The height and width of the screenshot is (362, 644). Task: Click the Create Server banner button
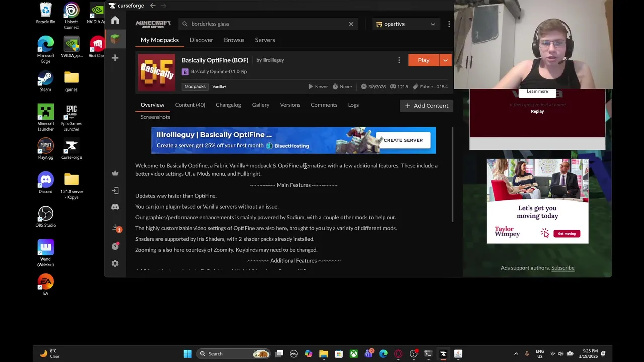click(403, 140)
